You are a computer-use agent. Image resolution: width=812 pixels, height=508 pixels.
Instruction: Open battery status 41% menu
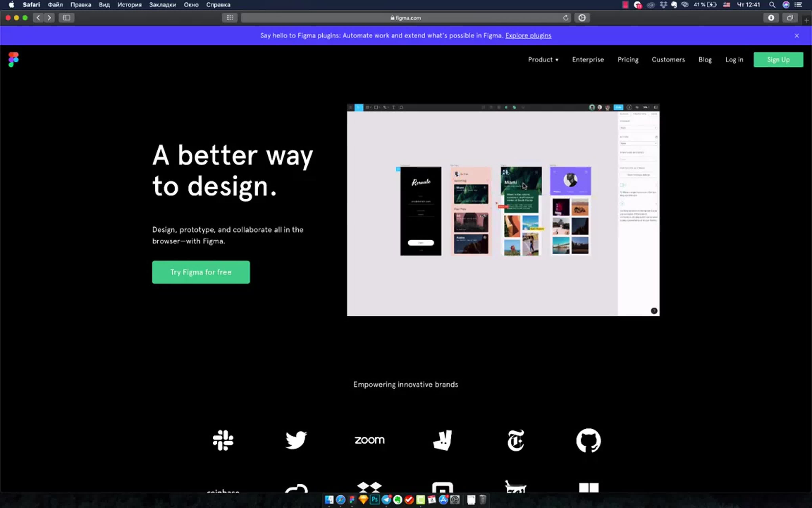[705, 5]
